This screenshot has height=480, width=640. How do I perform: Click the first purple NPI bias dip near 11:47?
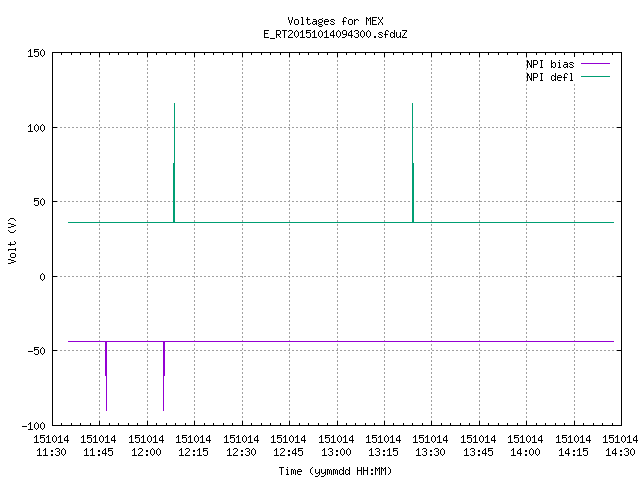pos(106,376)
